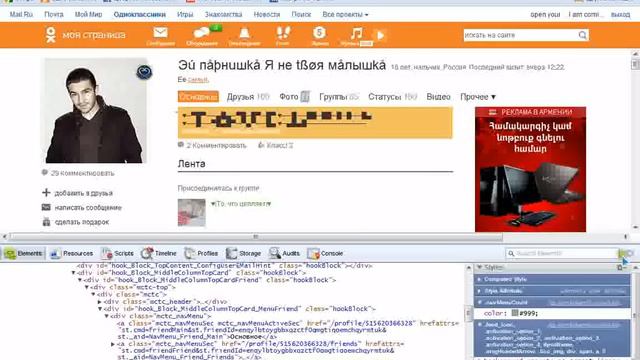
Task: Click the 'Mail.Ru' link in top bar
Action: point(21,14)
